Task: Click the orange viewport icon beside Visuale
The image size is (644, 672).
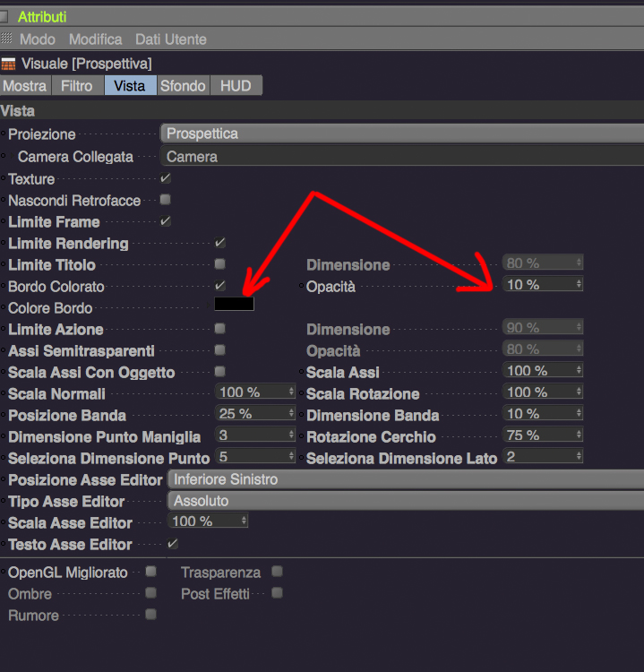Action: click(8, 65)
